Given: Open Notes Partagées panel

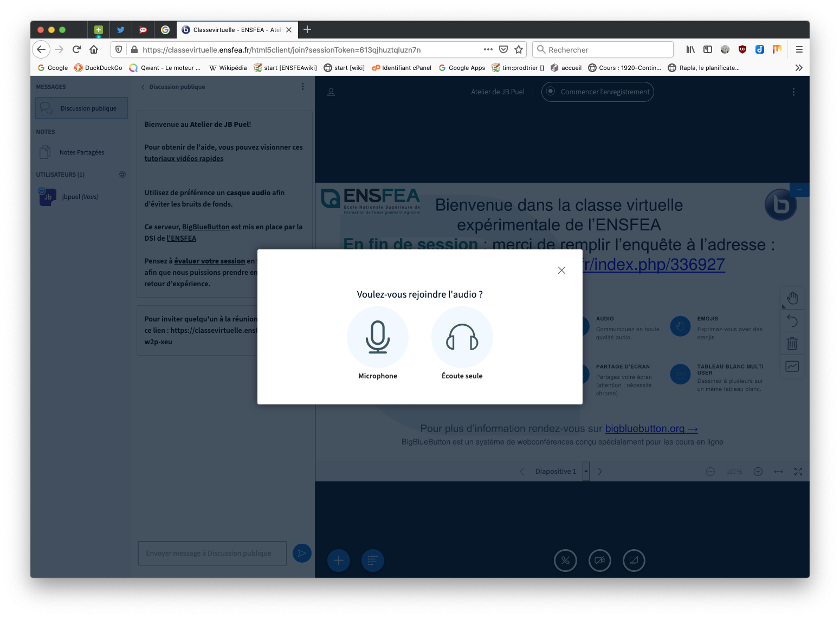Looking at the screenshot, I should [x=81, y=152].
